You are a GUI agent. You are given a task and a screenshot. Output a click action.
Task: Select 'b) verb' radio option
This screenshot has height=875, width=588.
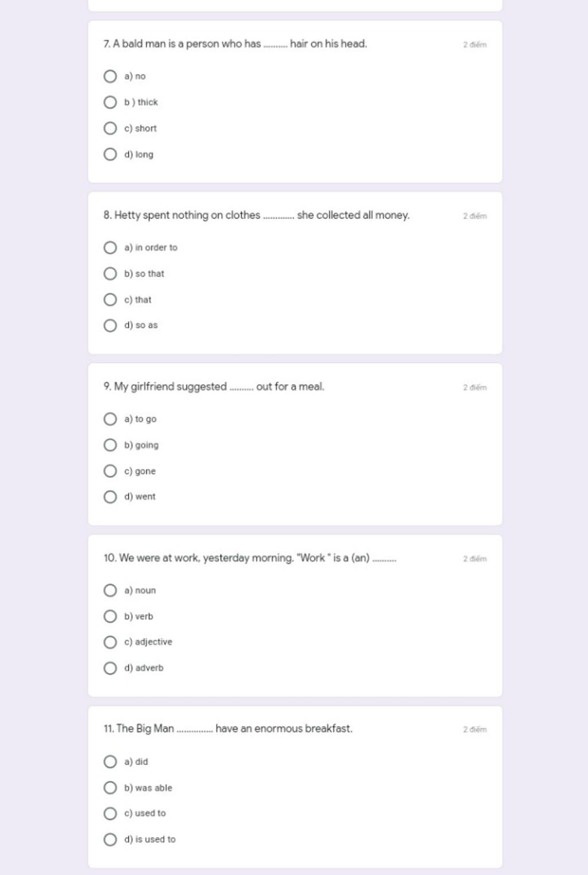pyautogui.click(x=110, y=616)
